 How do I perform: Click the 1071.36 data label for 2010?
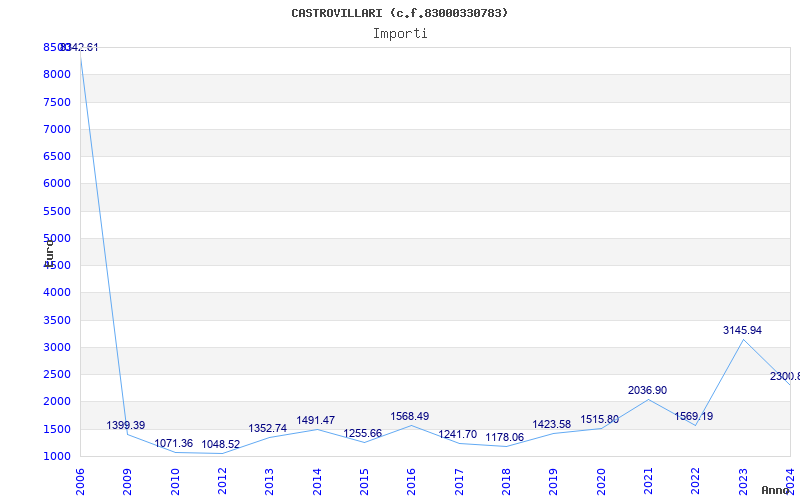pos(174,443)
